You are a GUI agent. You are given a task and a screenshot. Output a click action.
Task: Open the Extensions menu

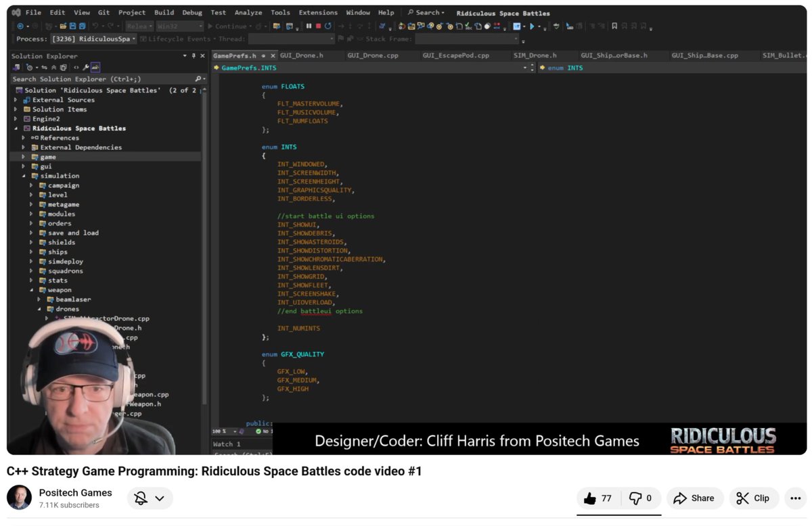[x=318, y=12]
